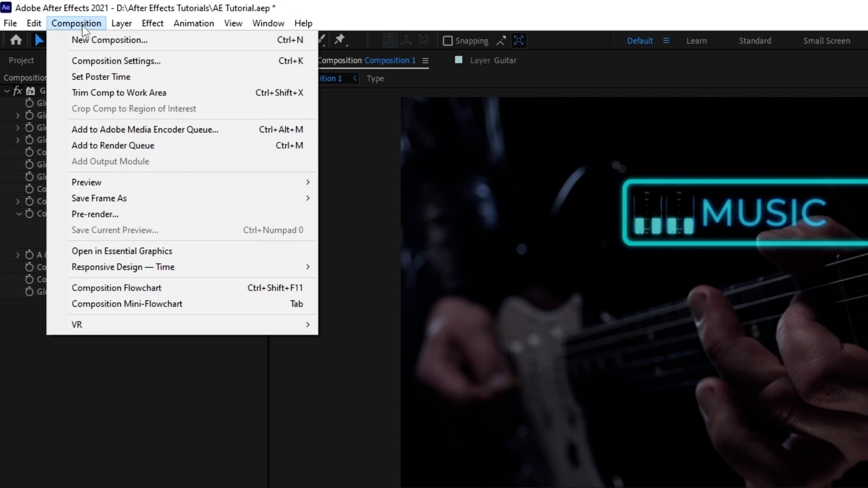Click the teal label square before Layer Guitar
The image size is (868, 488).
click(458, 60)
